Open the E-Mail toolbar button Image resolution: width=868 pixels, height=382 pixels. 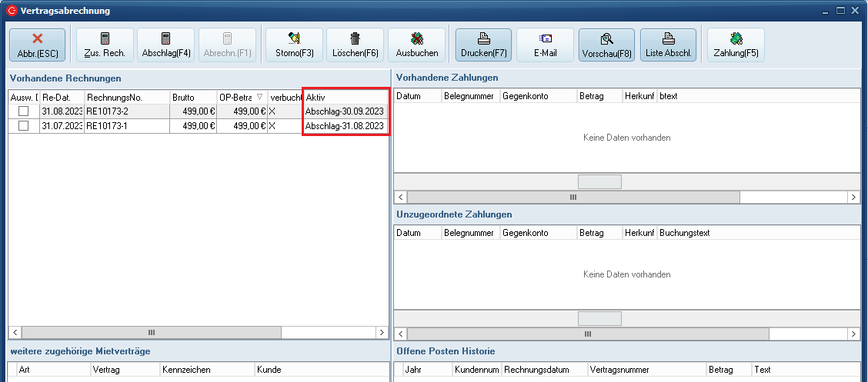point(545,45)
